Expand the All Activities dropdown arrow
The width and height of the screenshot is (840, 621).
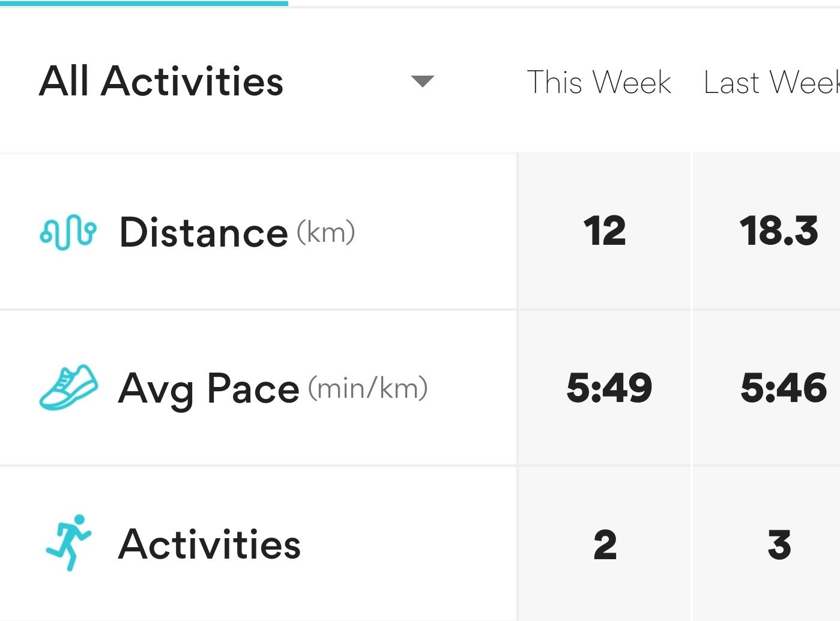pyautogui.click(x=423, y=81)
